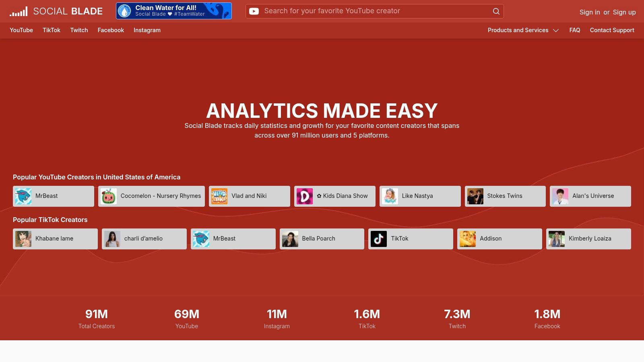Click Sign up link
The width and height of the screenshot is (644, 362).
[x=624, y=12]
